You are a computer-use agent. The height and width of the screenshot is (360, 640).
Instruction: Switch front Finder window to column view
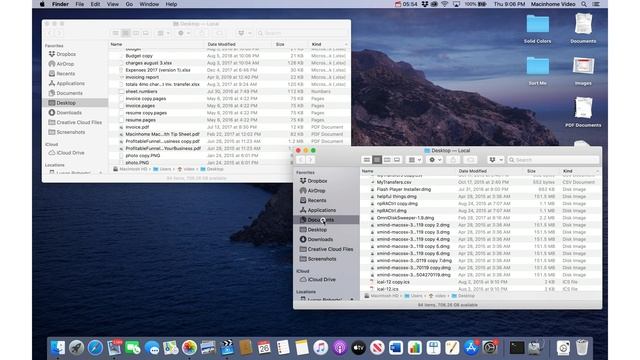pyautogui.click(x=387, y=160)
